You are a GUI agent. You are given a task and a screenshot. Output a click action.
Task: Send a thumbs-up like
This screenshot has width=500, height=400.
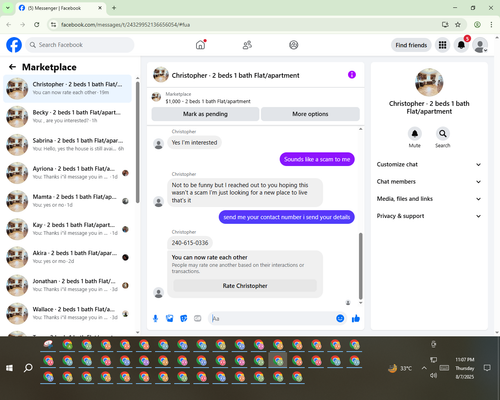point(356,318)
